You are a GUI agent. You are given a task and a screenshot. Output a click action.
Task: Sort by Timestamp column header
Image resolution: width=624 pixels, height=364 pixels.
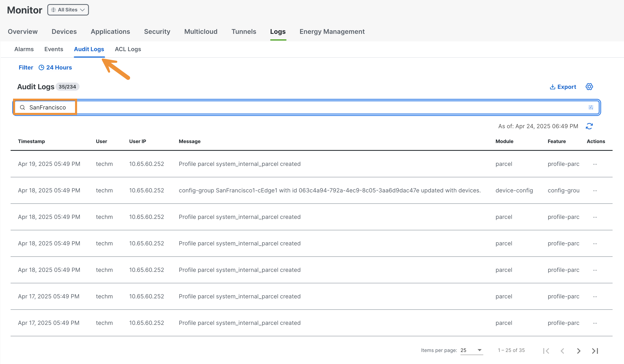coord(31,141)
